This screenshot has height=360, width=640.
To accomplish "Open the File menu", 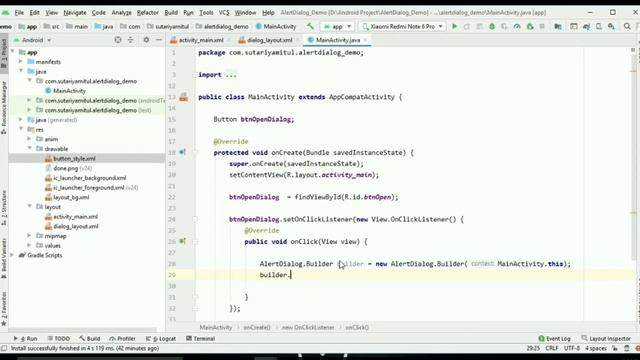I will click(x=19, y=13).
